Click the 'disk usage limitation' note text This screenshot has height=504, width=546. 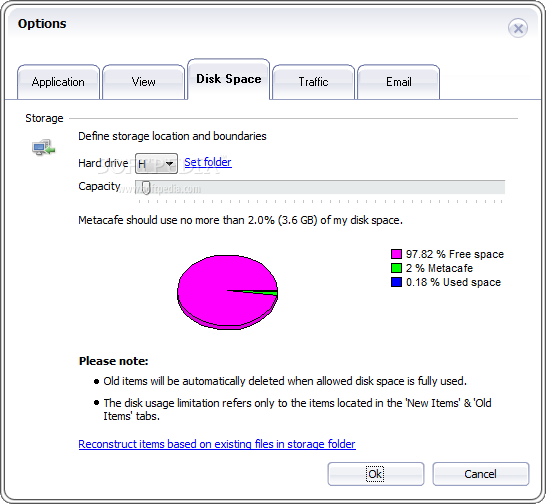[x=297, y=409]
